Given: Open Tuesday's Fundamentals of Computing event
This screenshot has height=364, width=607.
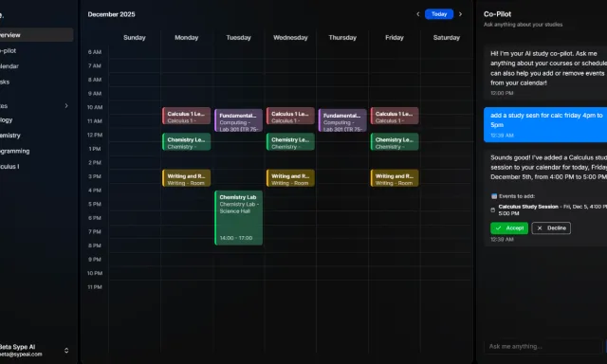Looking at the screenshot, I should coord(238,120).
